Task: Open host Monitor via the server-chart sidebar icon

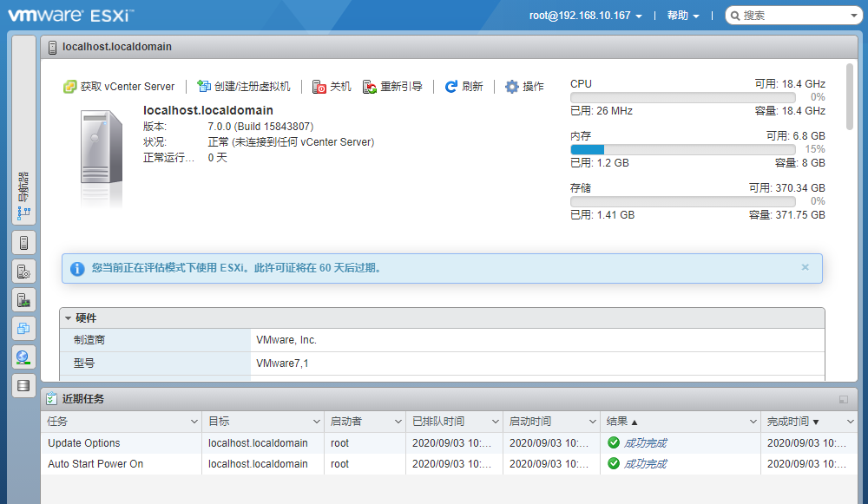Action: [x=23, y=300]
